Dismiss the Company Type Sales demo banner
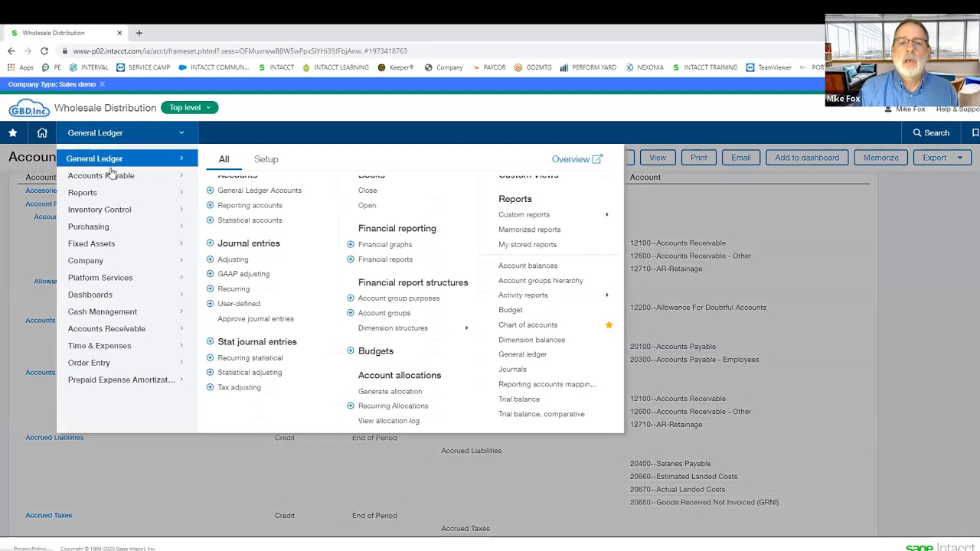Image resolution: width=980 pixels, height=551 pixels. click(102, 84)
